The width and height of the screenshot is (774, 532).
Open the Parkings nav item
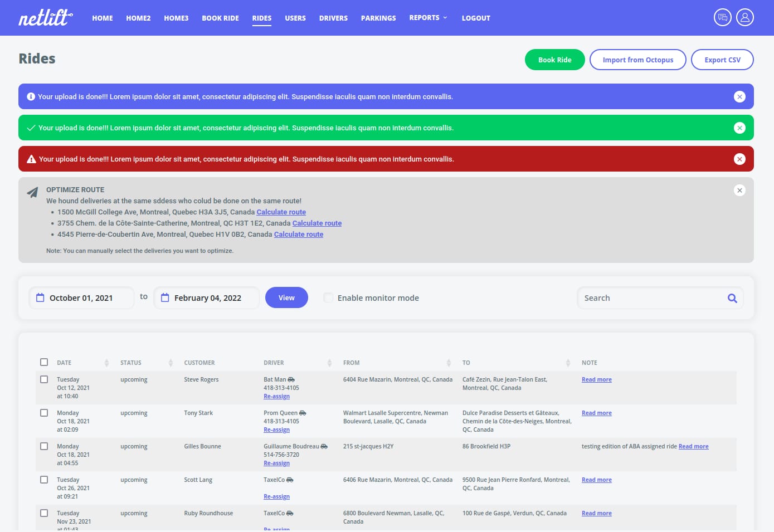[x=378, y=18]
